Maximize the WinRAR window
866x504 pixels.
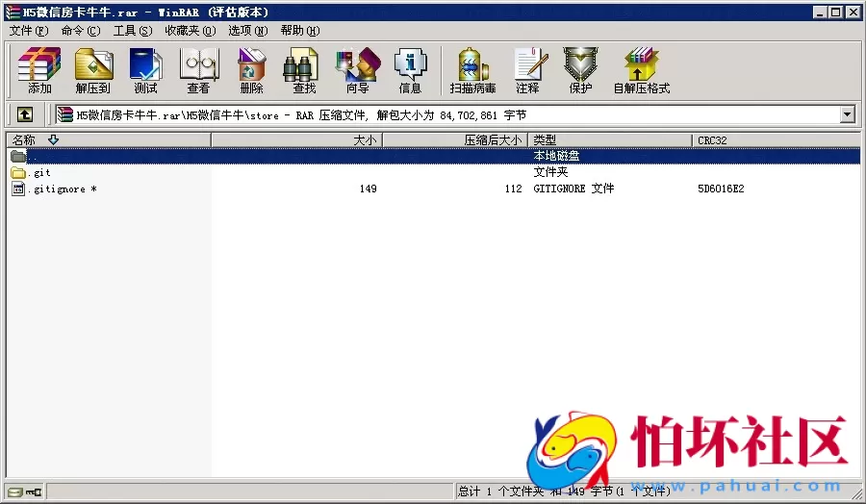(836, 13)
